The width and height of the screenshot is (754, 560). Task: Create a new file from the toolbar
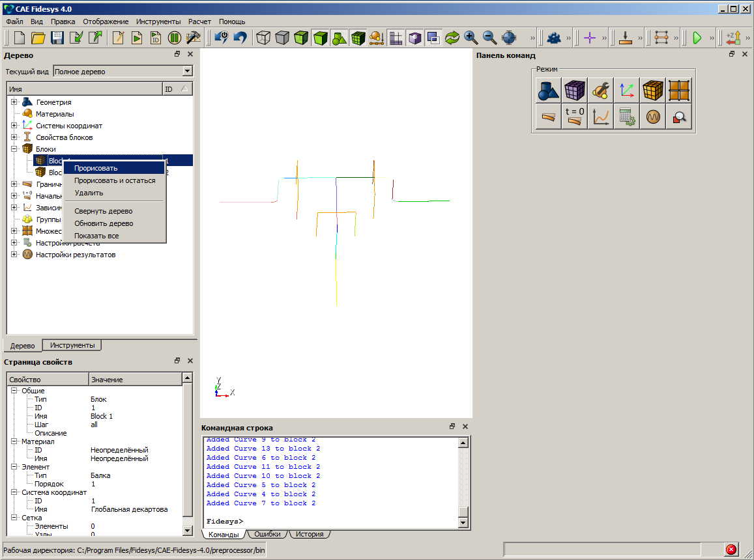point(20,38)
